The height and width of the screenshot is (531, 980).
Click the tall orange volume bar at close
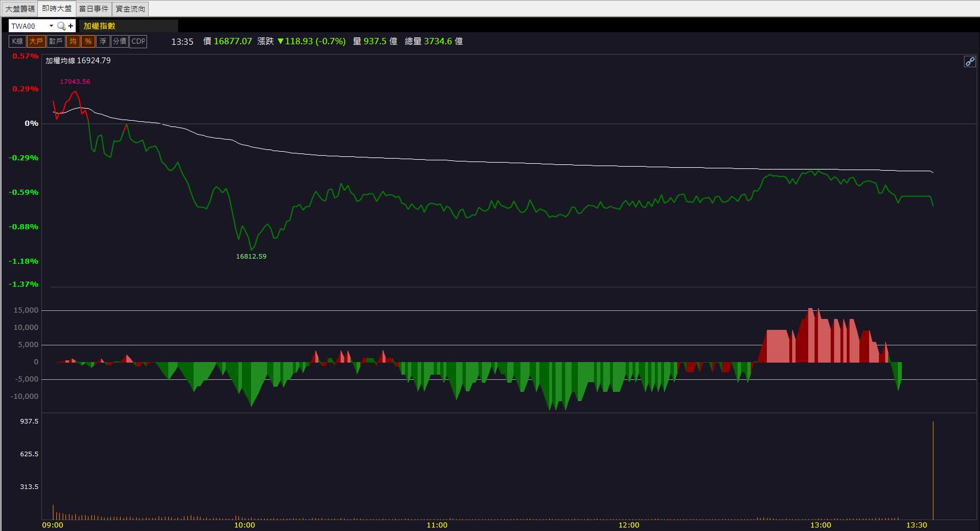933,471
